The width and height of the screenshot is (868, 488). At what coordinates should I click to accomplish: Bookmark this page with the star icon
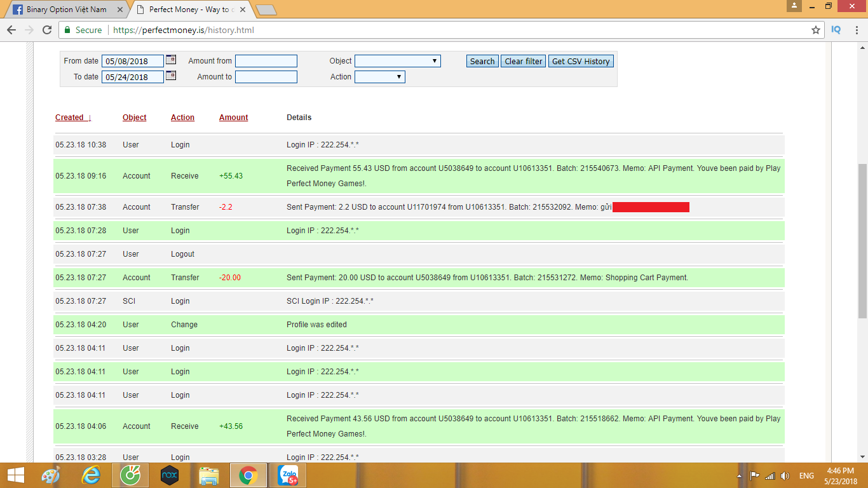pos(816,30)
